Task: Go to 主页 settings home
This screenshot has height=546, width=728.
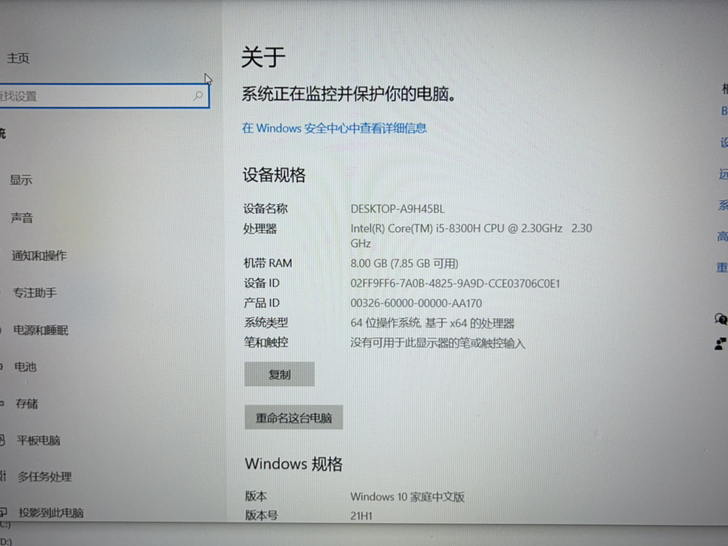Action: pos(18,58)
